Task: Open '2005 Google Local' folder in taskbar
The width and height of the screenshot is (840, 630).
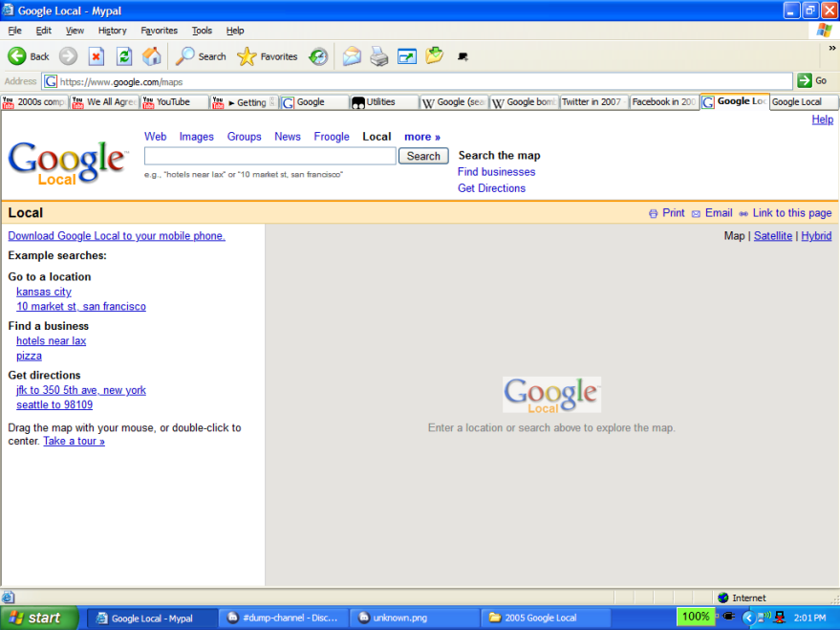Action: pos(546,618)
